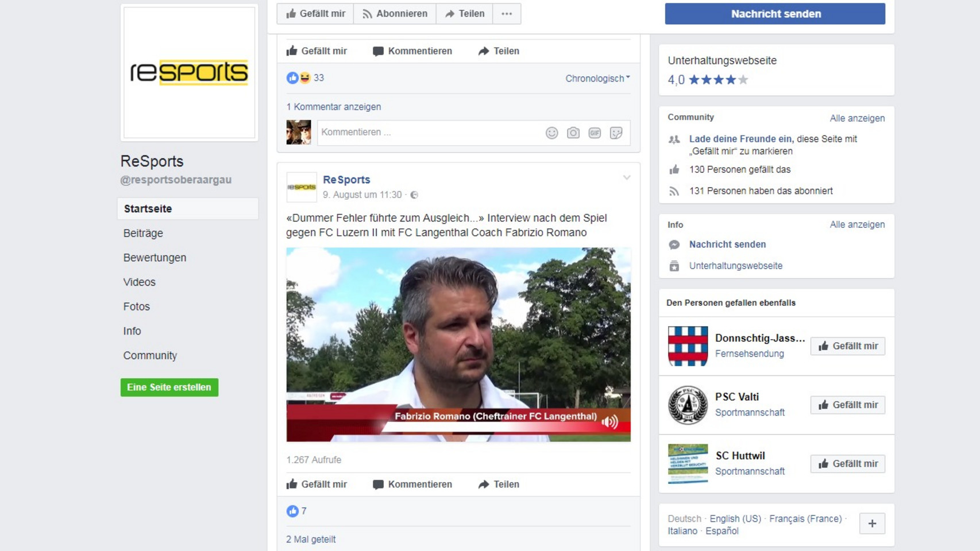Click Kommentieren on the video post

pyautogui.click(x=412, y=484)
